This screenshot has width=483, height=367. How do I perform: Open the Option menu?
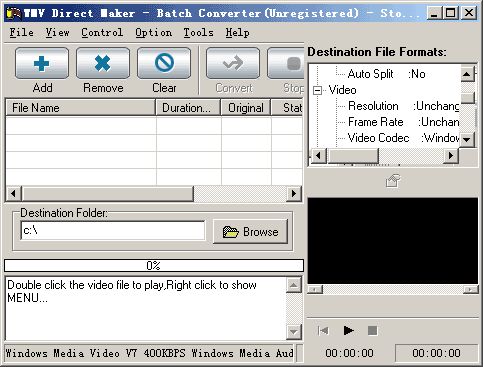(x=153, y=33)
